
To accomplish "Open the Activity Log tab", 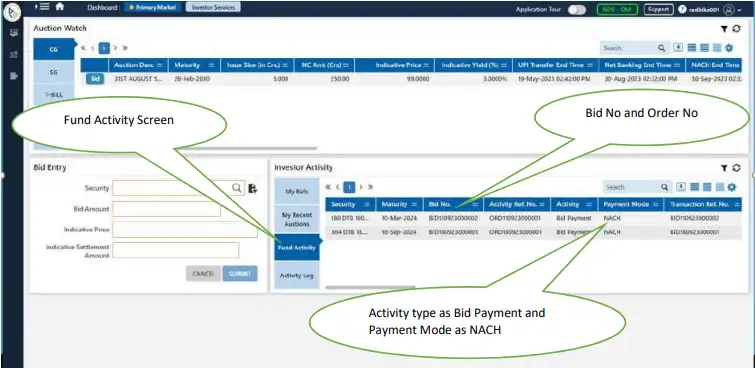I will tap(297, 276).
